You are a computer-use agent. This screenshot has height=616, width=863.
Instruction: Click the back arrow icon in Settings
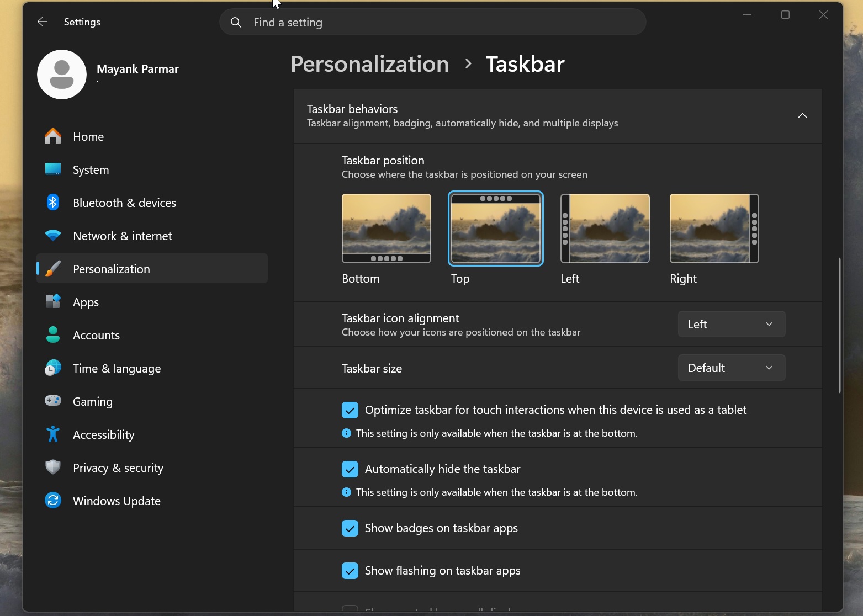click(43, 22)
